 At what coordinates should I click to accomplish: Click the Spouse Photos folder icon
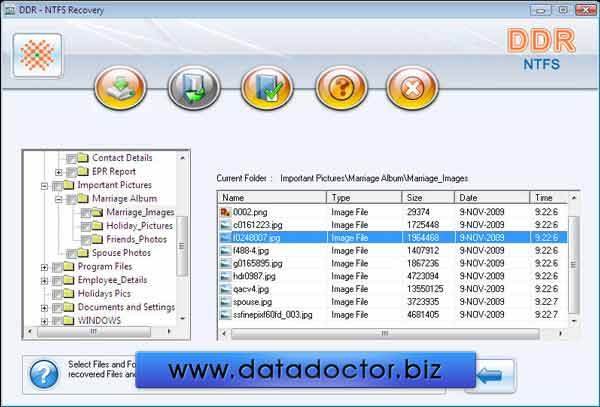pyautogui.click(x=83, y=252)
